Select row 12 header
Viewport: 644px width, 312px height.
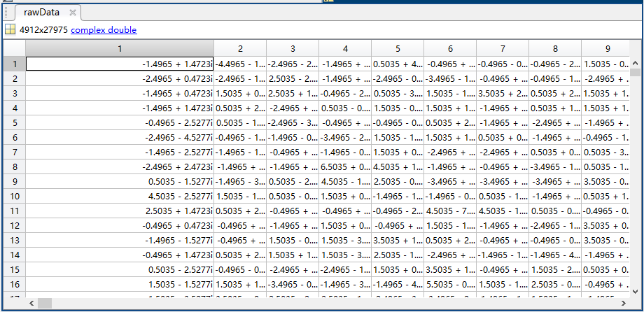15,226
